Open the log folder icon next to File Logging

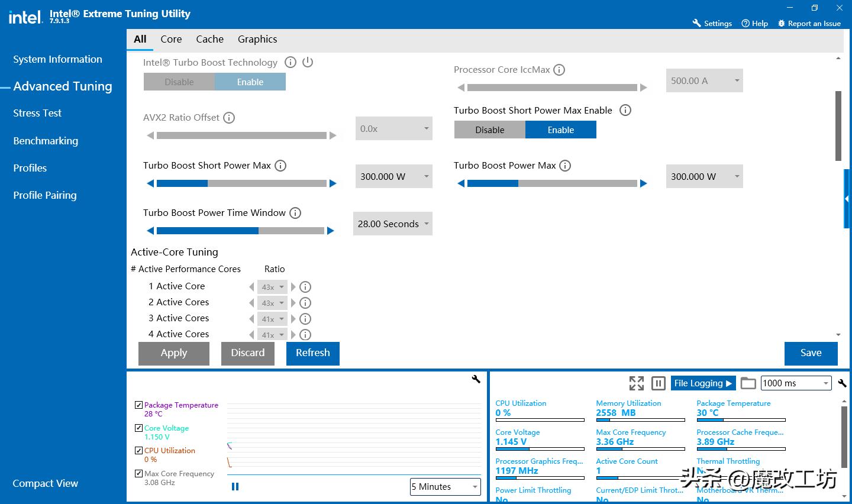pyautogui.click(x=748, y=383)
